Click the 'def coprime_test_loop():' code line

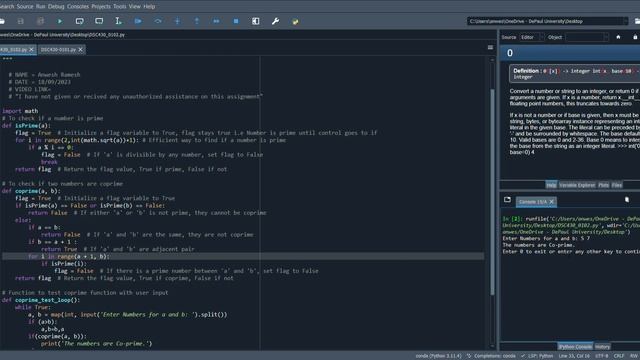tap(41, 300)
